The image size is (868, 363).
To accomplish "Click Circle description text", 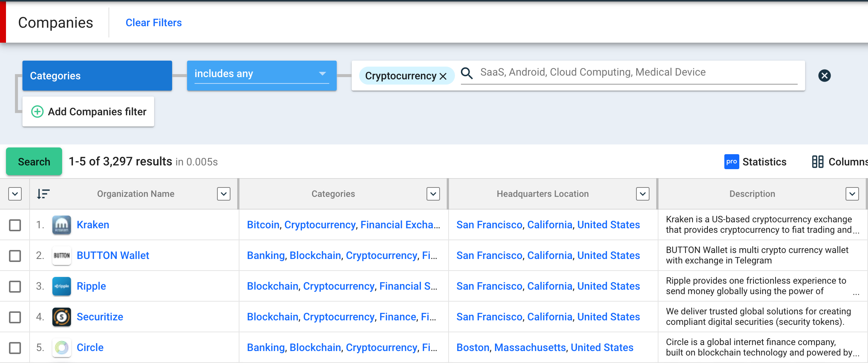I will tap(762, 347).
